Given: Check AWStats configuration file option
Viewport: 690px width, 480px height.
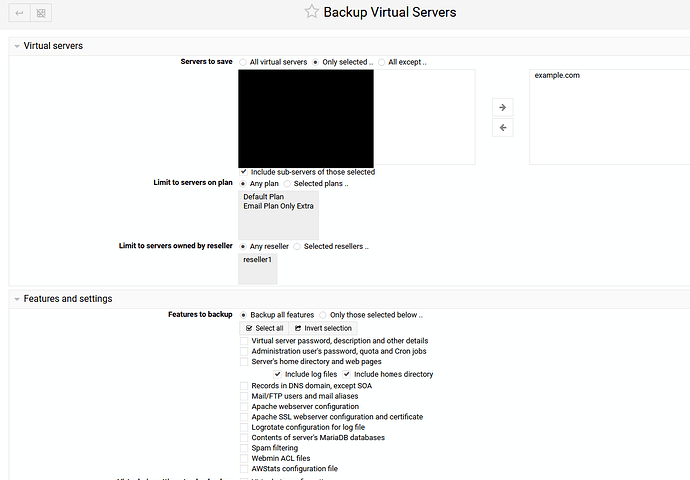Looking at the screenshot, I should pos(244,469).
